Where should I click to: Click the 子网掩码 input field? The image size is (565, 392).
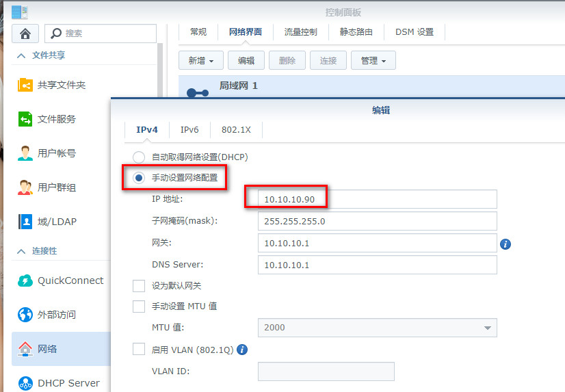(378, 221)
